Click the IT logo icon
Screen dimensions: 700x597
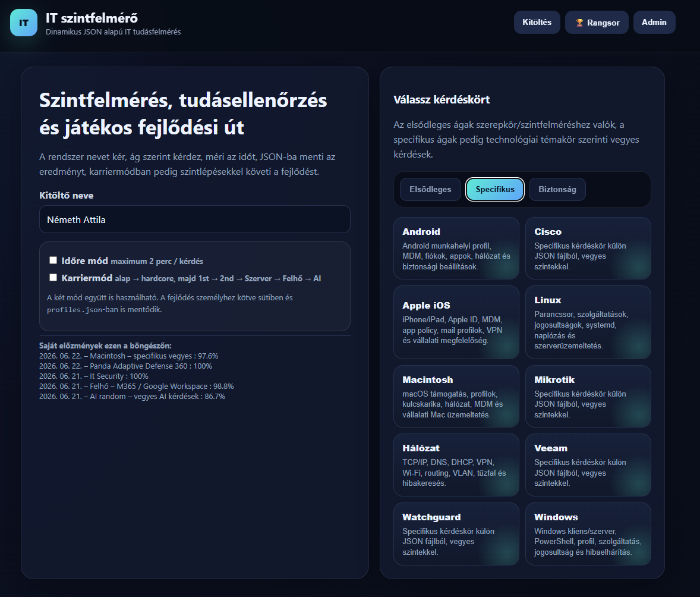pyautogui.click(x=24, y=23)
